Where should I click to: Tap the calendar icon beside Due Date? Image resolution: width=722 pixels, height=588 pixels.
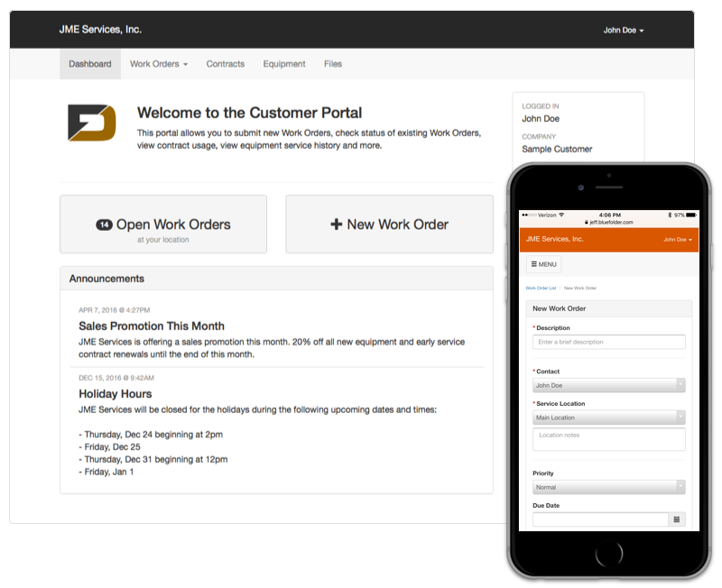pos(676,519)
